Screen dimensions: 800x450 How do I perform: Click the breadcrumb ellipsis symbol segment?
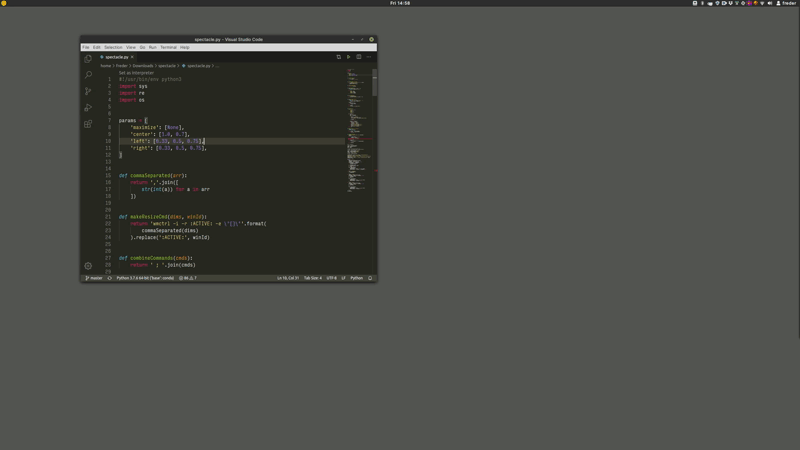(x=217, y=66)
